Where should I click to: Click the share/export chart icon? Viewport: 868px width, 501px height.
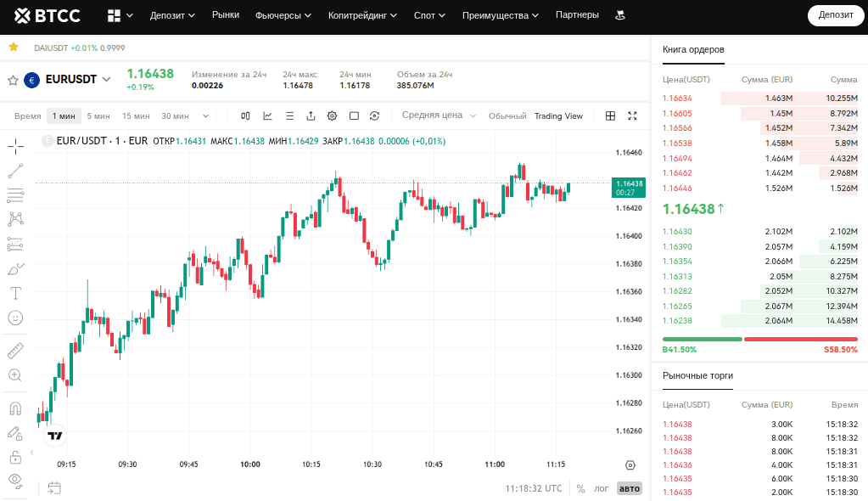tap(311, 115)
